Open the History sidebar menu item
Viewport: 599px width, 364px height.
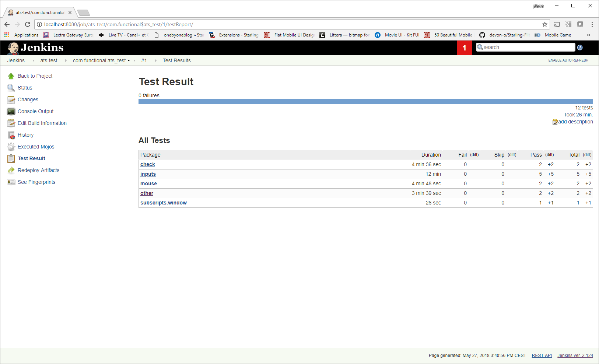click(26, 135)
